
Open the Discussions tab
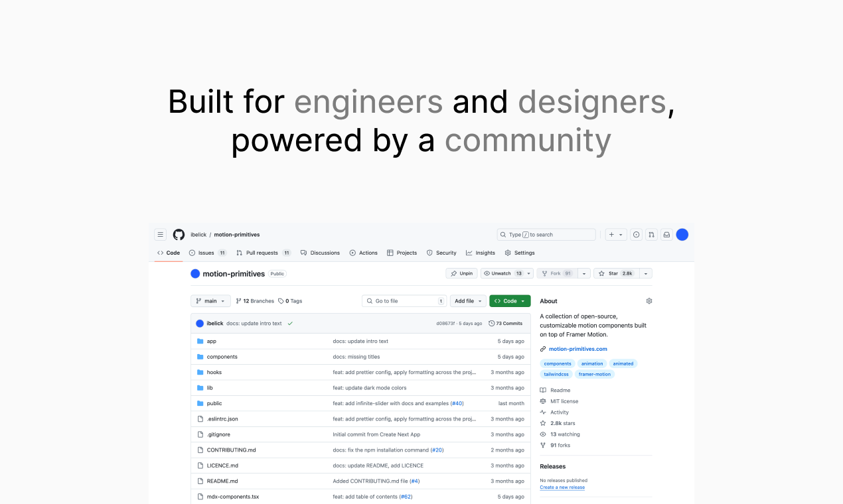click(x=320, y=253)
